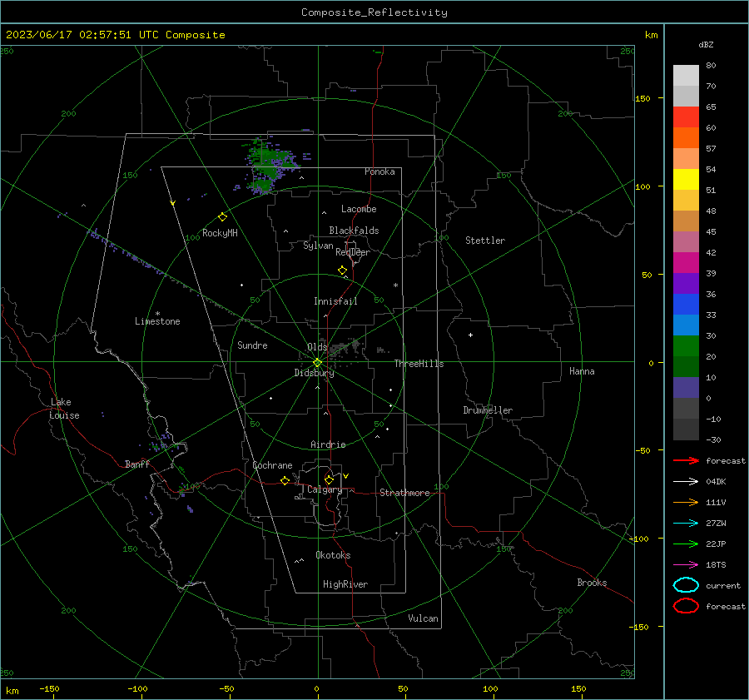Click the ThreeHills label
The width and height of the screenshot is (749, 700).
point(419,364)
